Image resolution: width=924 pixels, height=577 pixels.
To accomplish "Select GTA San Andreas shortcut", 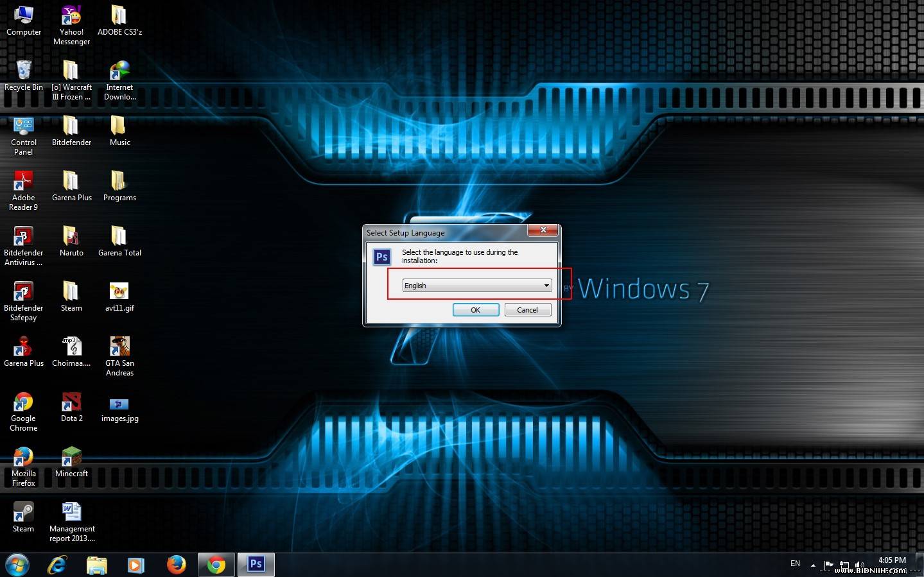I will tap(119, 356).
